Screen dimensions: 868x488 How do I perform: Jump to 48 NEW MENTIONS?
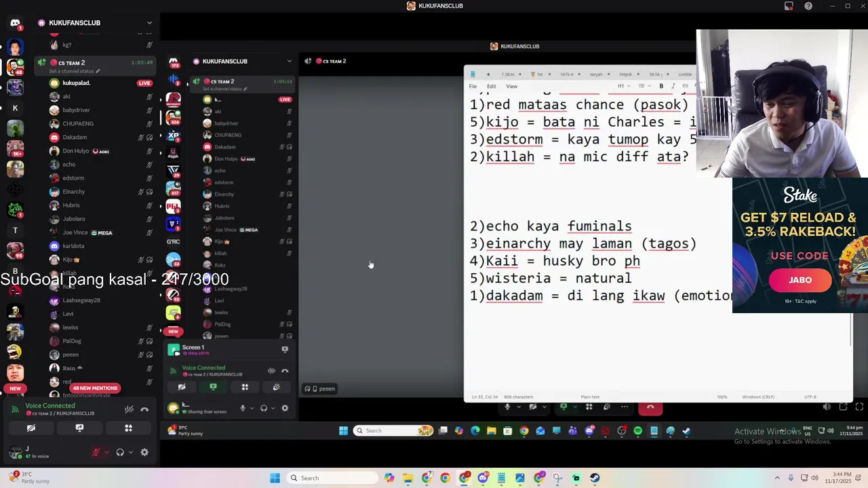click(x=95, y=388)
